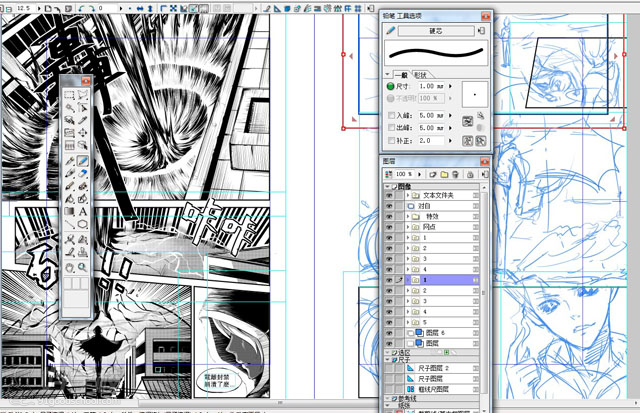Enable the 入峰 checkbox

[x=391, y=115]
